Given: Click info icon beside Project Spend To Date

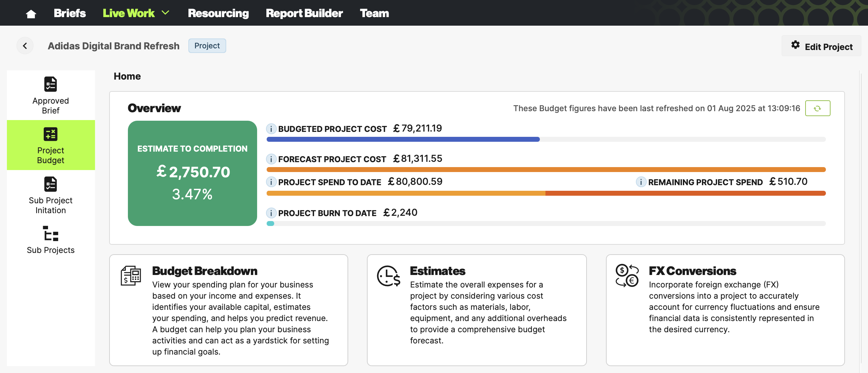Looking at the screenshot, I should (x=271, y=182).
